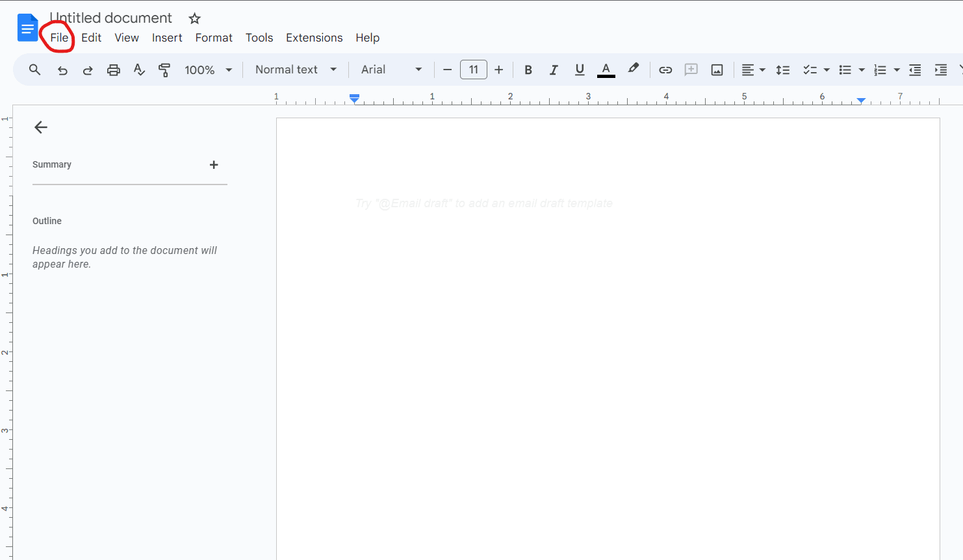Toggle bold formatting
This screenshot has height=560, width=963.
(x=528, y=70)
